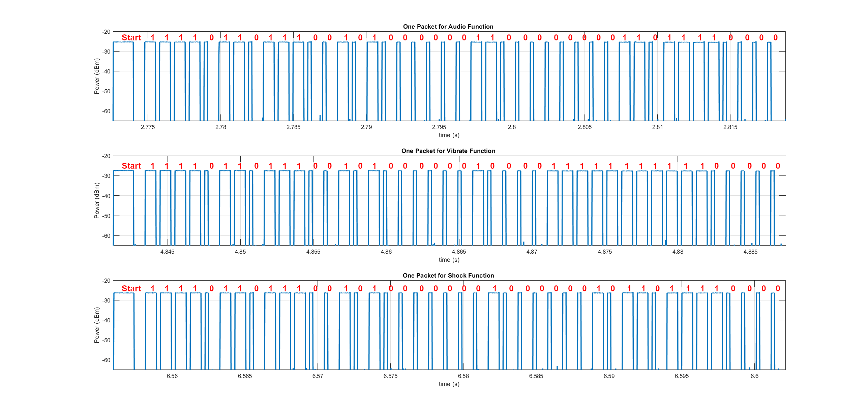The image size is (868, 416).
Task: Click the 'time (s)' label under Shock plot
Action: point(449,384)
